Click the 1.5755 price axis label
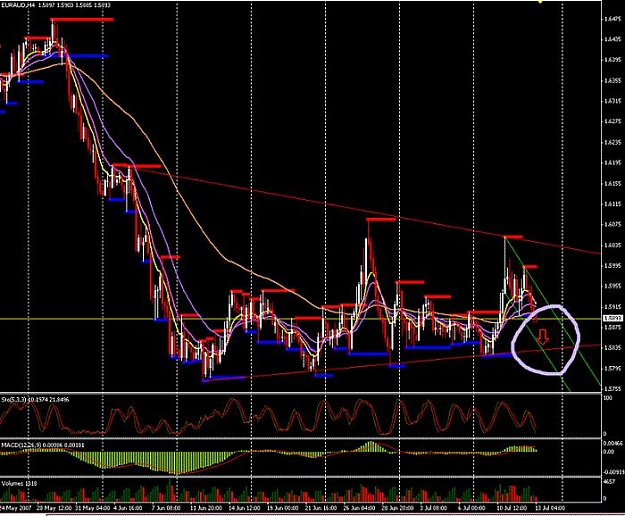 613,388
